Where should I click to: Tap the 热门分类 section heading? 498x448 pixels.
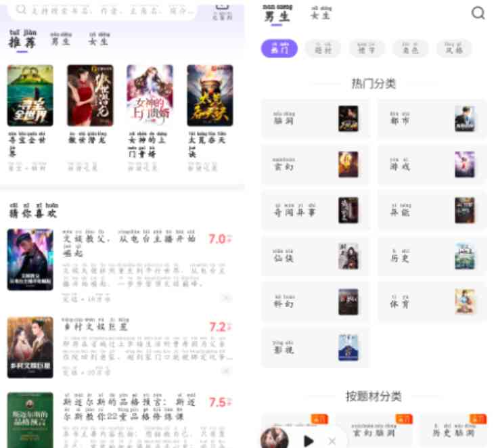pos(373,83)
